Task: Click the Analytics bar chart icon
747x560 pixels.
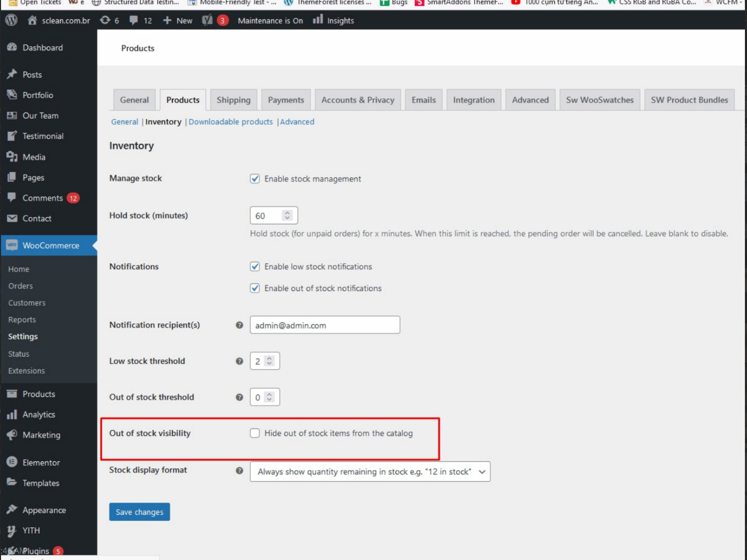Action: (12, 414)
